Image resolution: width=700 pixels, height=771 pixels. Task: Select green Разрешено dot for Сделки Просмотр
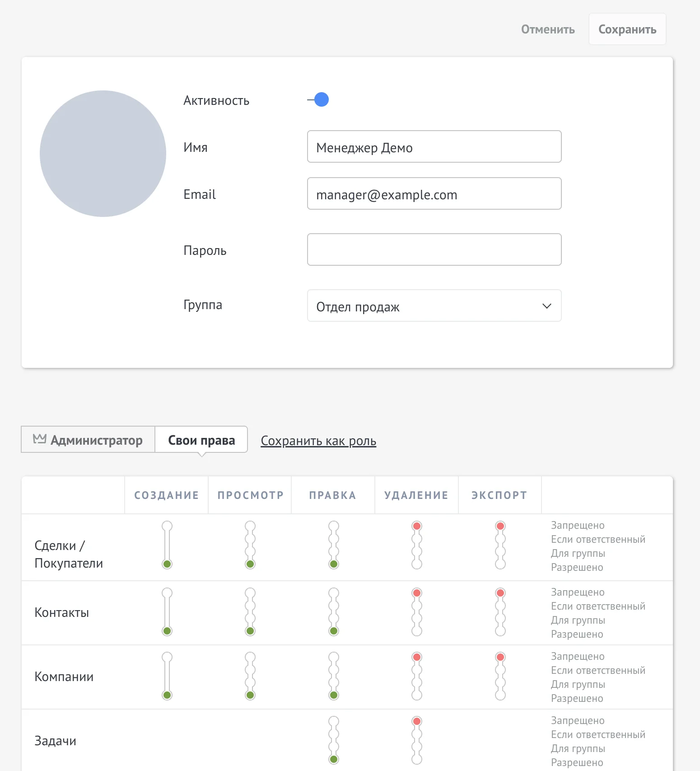tap(250, 564)
